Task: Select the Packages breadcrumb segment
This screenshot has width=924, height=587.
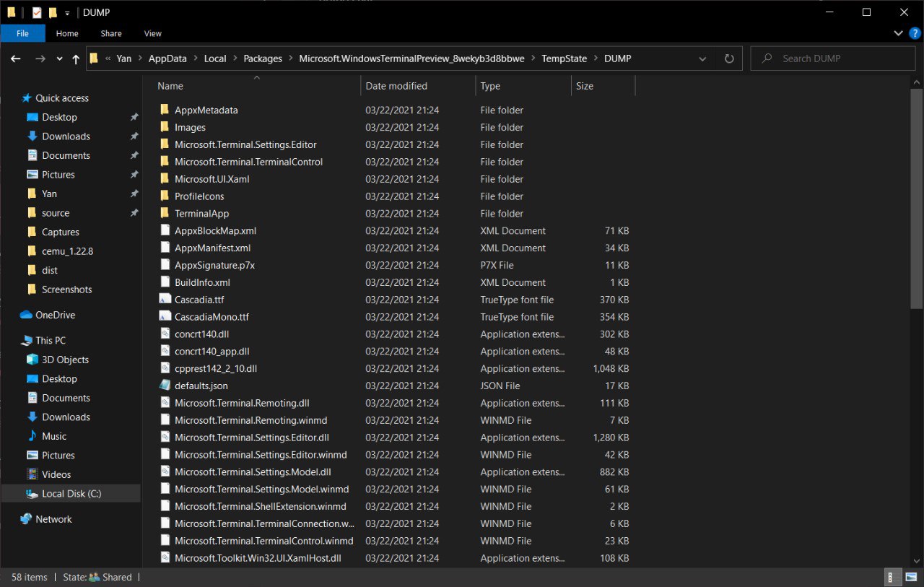Action: click(263, 58)
